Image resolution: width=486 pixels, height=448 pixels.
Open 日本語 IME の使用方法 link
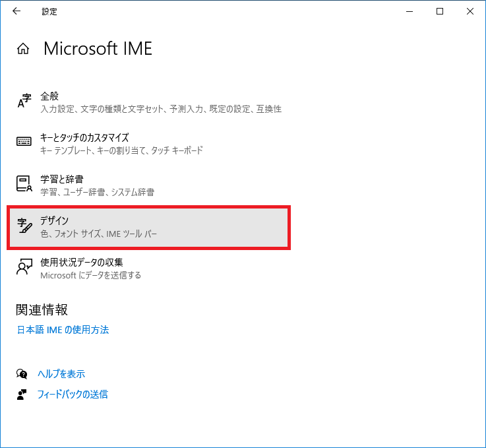click(x=63, y=329)
